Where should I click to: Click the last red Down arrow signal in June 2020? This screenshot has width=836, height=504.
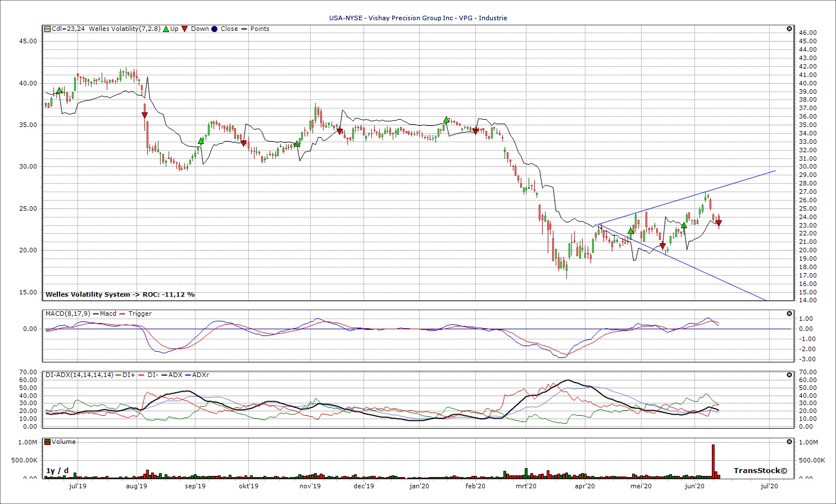719,224
